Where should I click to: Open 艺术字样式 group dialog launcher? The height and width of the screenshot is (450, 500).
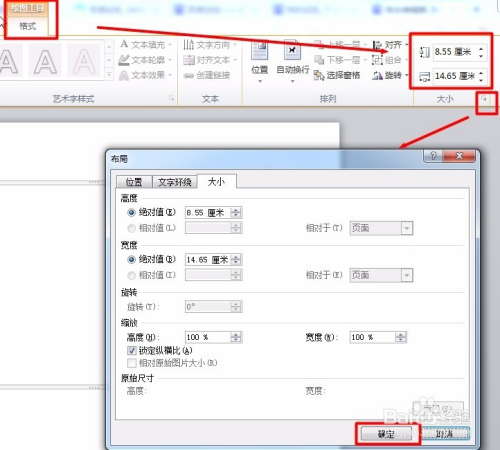tap(171, 98)
